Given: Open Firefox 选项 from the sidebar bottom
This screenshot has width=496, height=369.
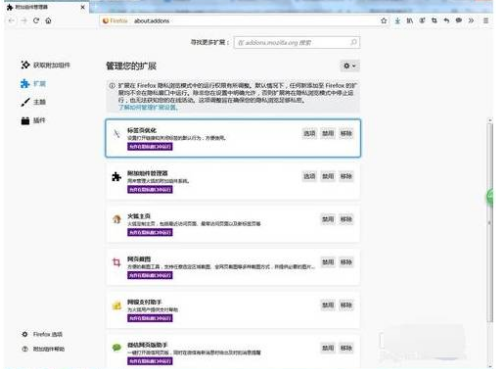Looking at the screenshot, I should 42,334.
